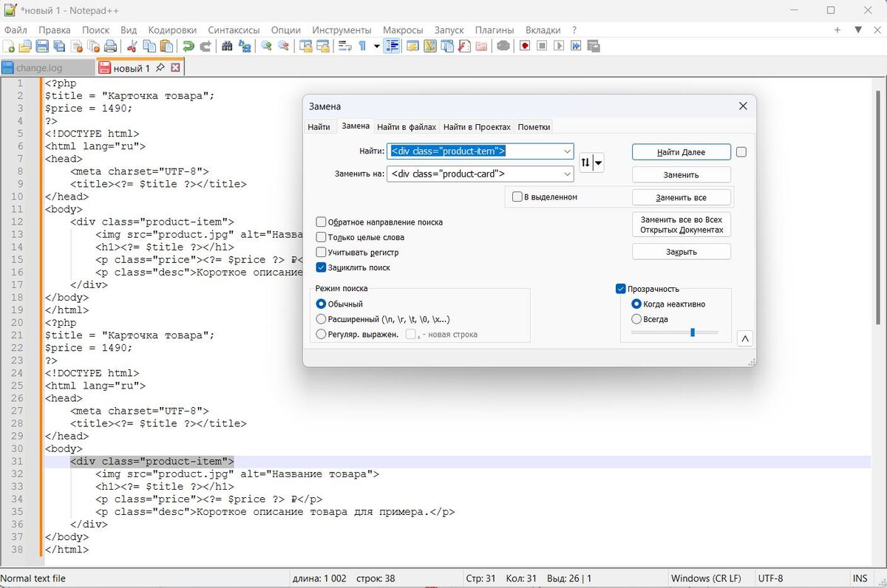Expand the "Заменить на" field dropdown
The image size is (887, 588).
tap(567, 174)
